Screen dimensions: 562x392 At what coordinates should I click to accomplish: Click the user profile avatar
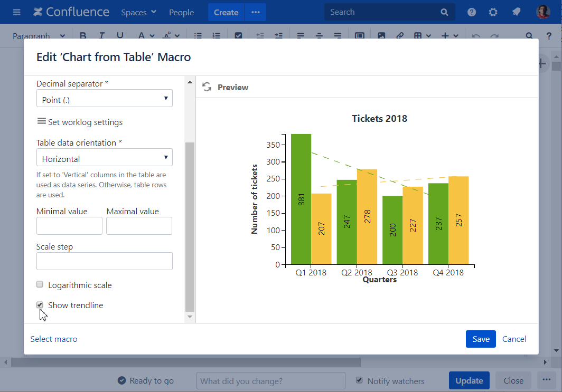click(x=543, y=12)
